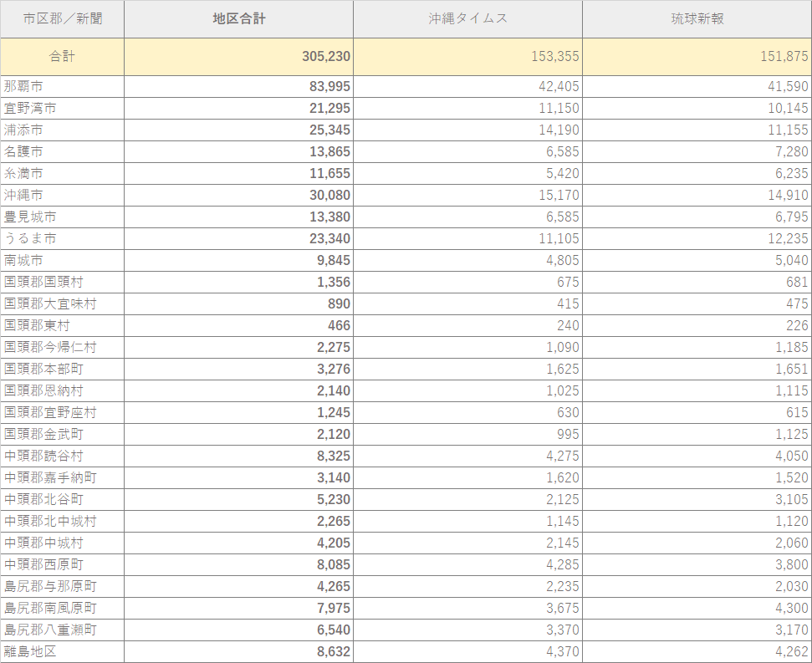Select the 中頭郡西原町 row label

pos(43,564)
